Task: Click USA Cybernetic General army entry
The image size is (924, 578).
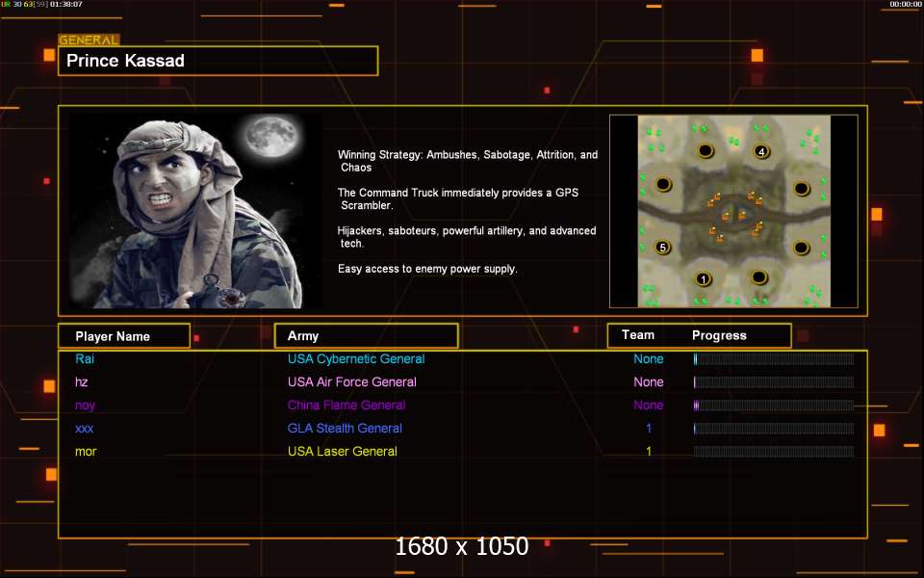Action: (x=356, y=358)
